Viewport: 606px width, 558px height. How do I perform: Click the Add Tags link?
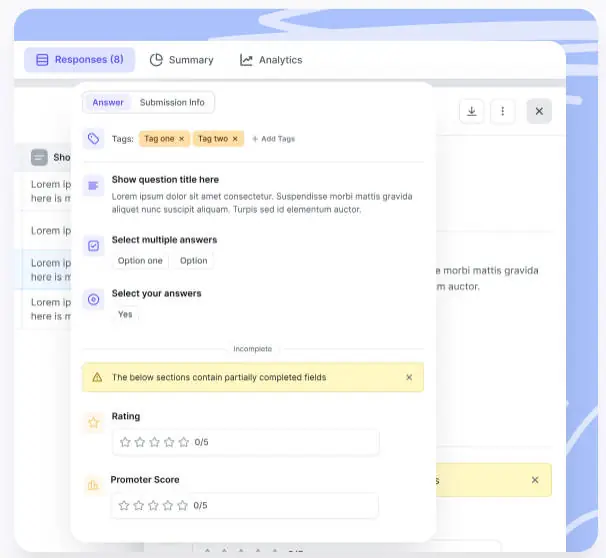pos(274,139)
